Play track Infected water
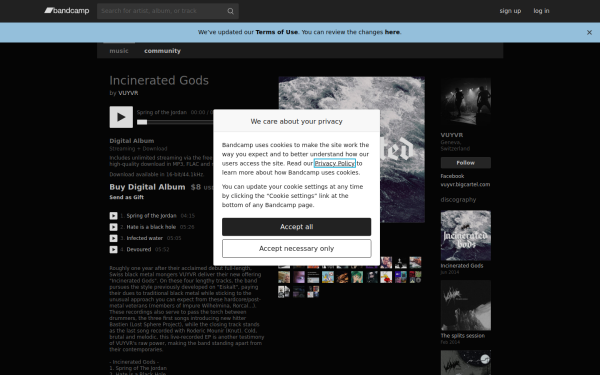Screen dimensions: 600x375 point(113,238)
